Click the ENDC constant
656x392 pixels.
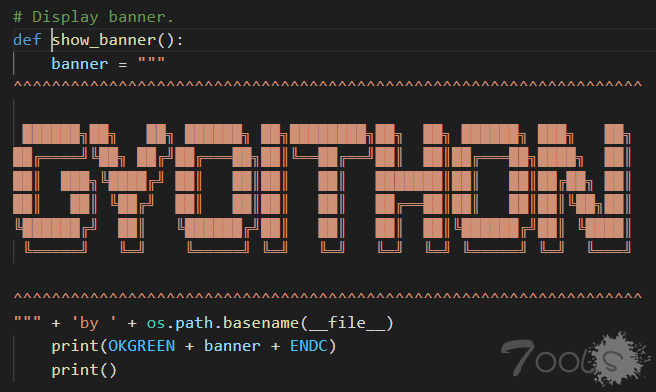(x=309, y=346)
